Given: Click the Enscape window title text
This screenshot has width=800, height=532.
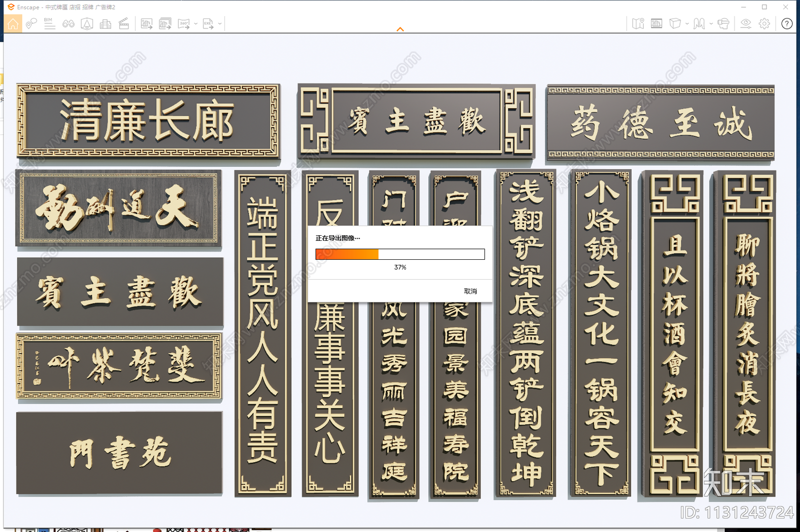Looking at the screenshot, I should pyautogui.click(x=66, y=7).
